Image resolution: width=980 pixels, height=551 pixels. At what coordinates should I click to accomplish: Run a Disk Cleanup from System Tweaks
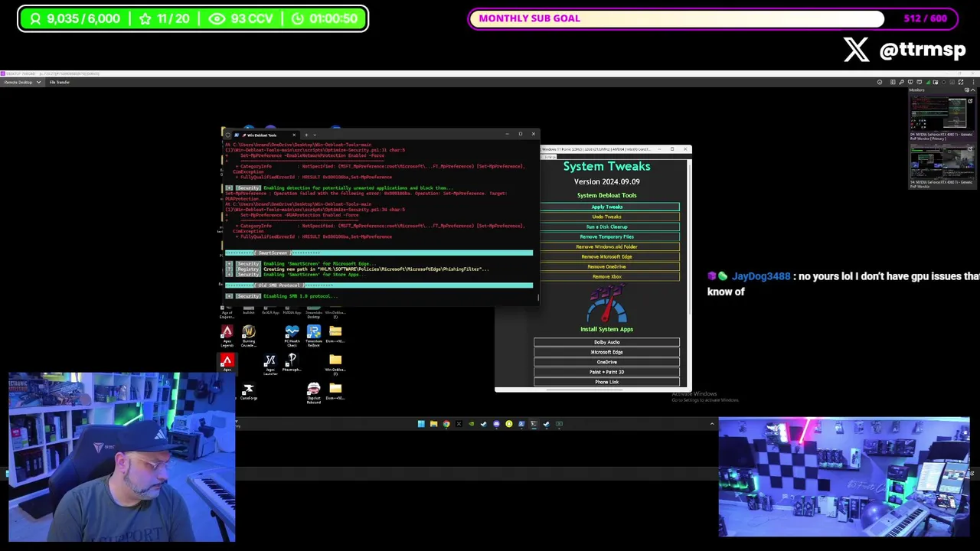click(606, 227)
